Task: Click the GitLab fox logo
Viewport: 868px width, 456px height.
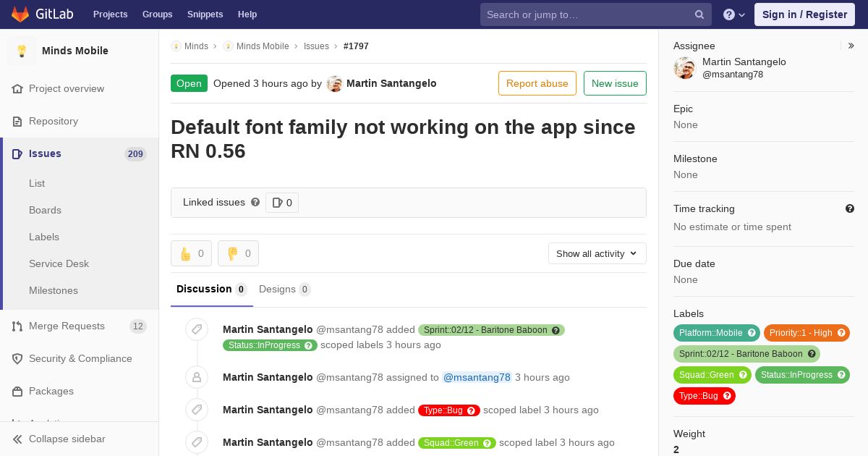Action: [20, 14]
